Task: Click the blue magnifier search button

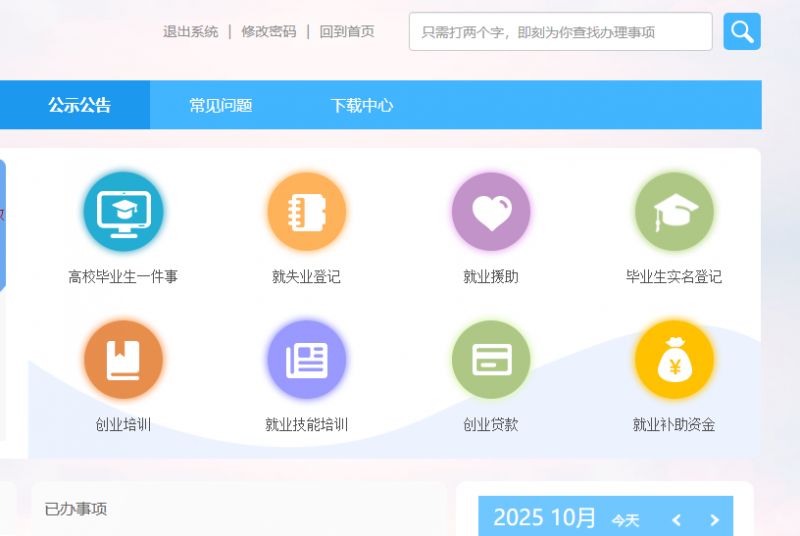Action: pos(742,32)
